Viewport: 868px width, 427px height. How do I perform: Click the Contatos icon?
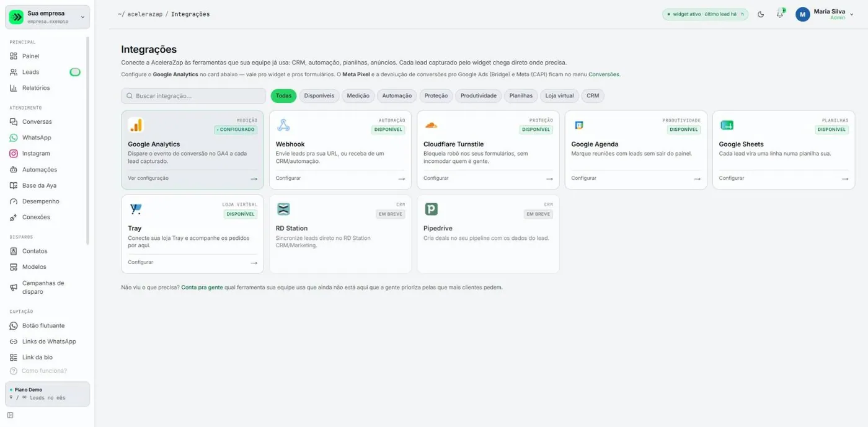pos(14,251)
